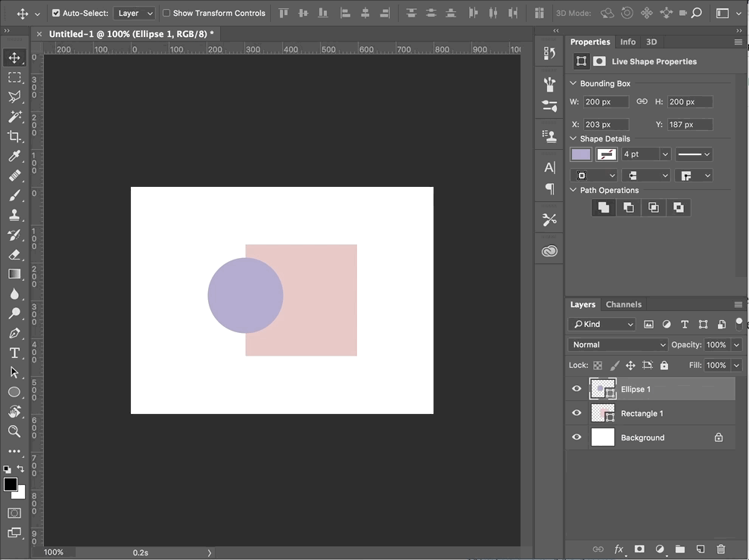Create a new layer group folder
749x560 pixels.
tap(679, 549)
